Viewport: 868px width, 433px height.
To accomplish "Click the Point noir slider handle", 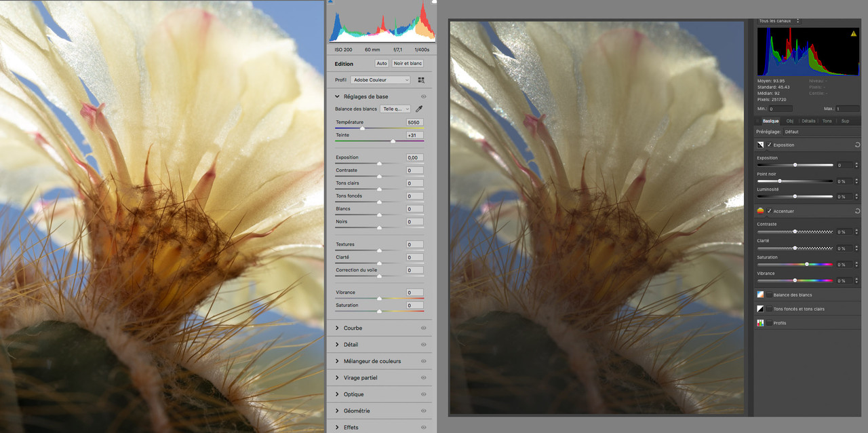I will (779, 181).
